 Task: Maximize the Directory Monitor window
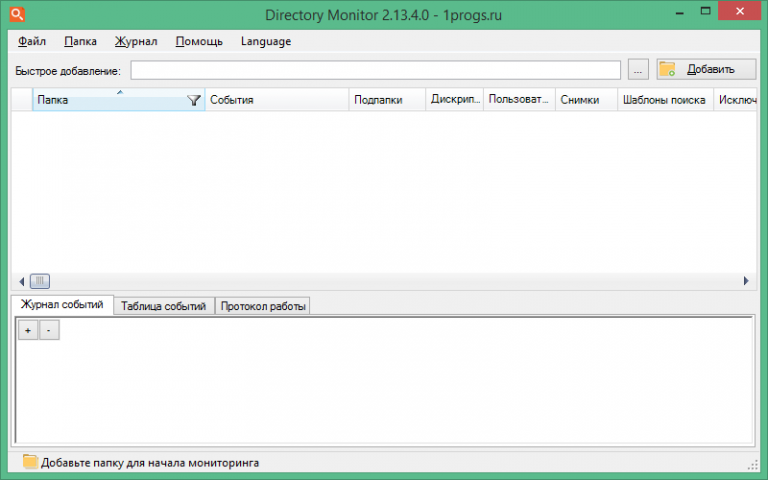pos(705,11)
